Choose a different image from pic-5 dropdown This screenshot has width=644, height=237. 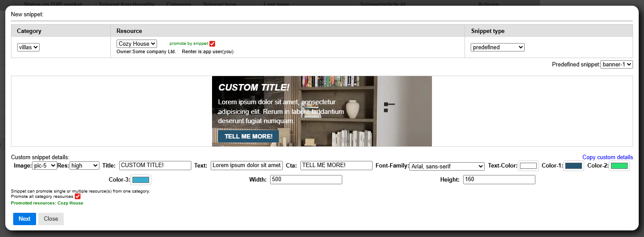click(44, 166)
